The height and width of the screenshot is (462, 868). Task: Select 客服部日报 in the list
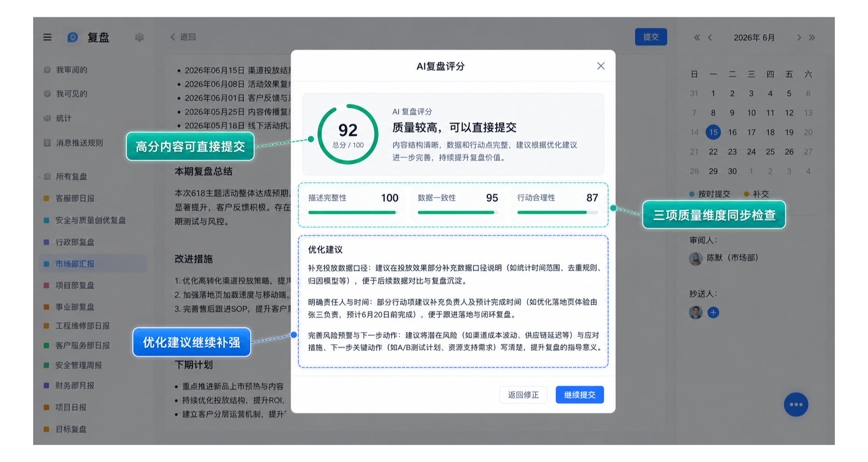(x=75, y=199)
